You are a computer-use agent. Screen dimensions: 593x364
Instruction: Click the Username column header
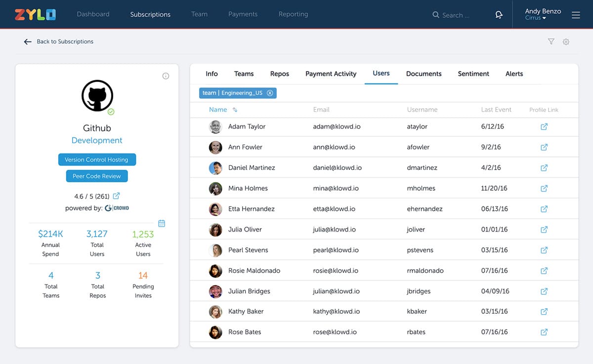point(422,110)
